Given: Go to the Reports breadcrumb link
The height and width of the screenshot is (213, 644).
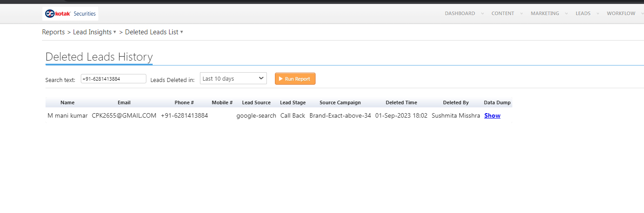Looking at the screenshot, I should coord(54,32).
